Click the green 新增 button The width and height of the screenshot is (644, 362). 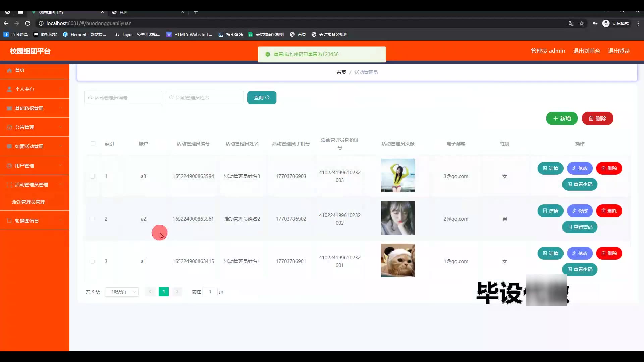click(562, 118)
